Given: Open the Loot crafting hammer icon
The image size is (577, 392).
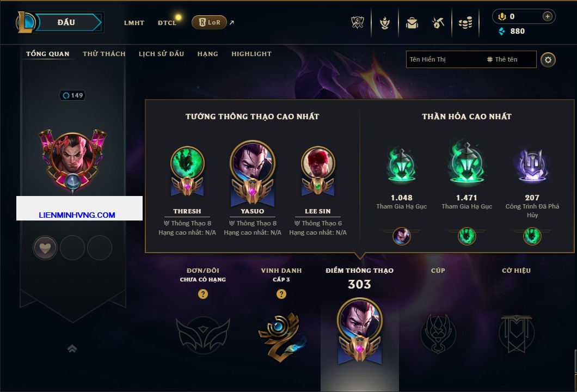Looking at the screenshot, I should pos(438,23).
